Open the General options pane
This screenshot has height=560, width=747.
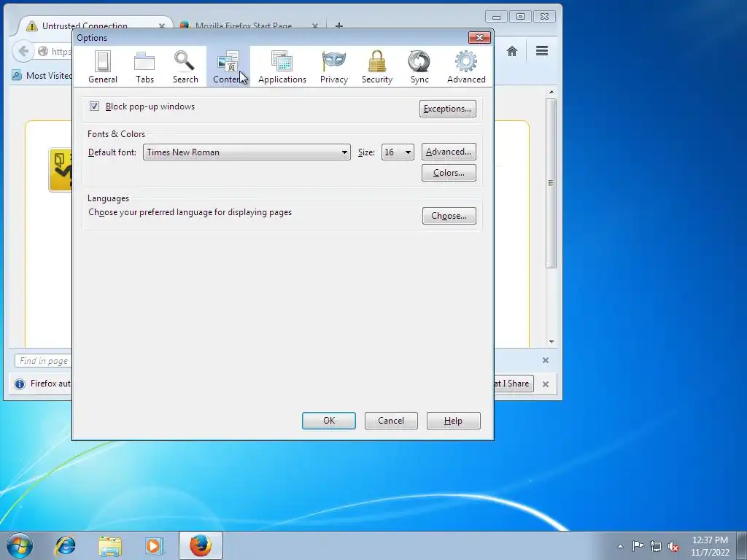(x=102, y=67)
